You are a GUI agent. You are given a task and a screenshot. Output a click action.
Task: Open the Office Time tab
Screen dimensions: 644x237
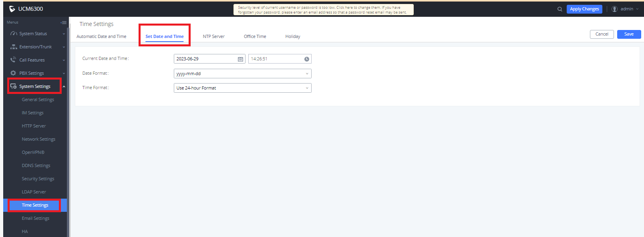tap(255, 36)
